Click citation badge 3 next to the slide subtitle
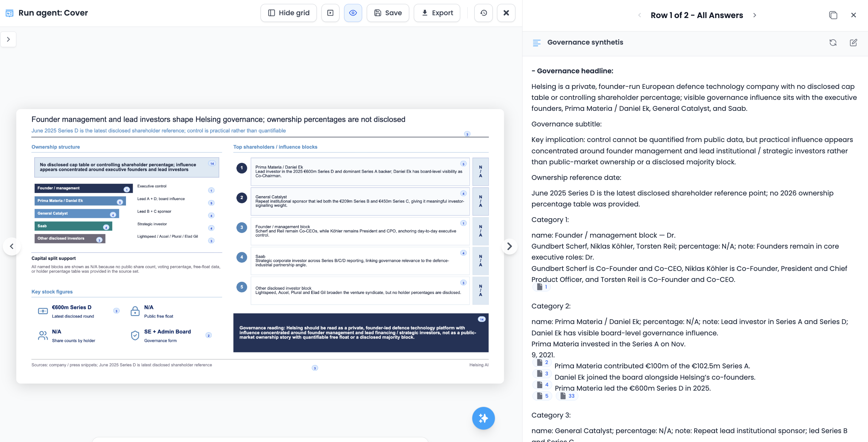 click(x=467, y=134)
